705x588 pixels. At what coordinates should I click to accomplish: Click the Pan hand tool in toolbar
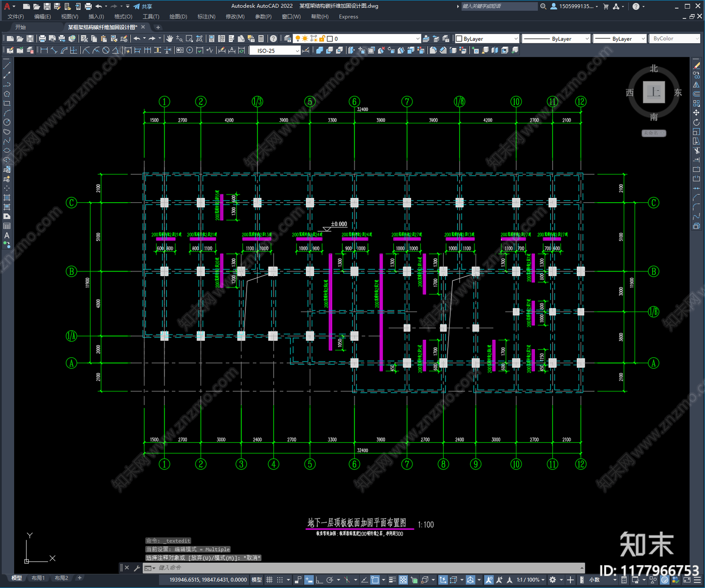point(170,39)
